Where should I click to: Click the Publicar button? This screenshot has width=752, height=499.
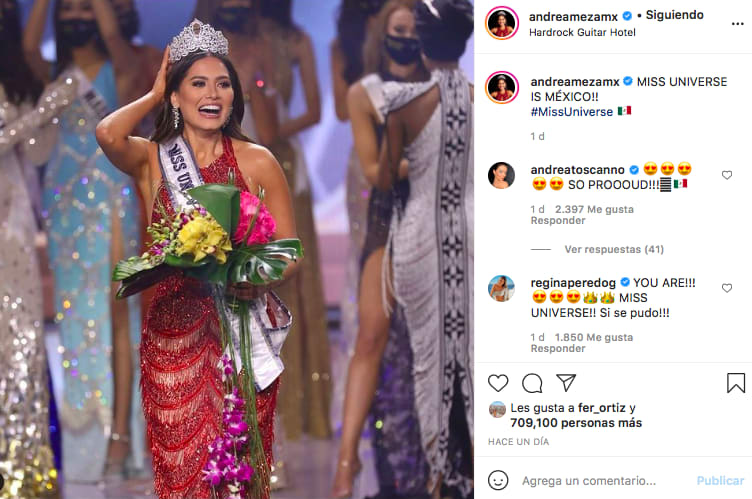coord(720,480)
